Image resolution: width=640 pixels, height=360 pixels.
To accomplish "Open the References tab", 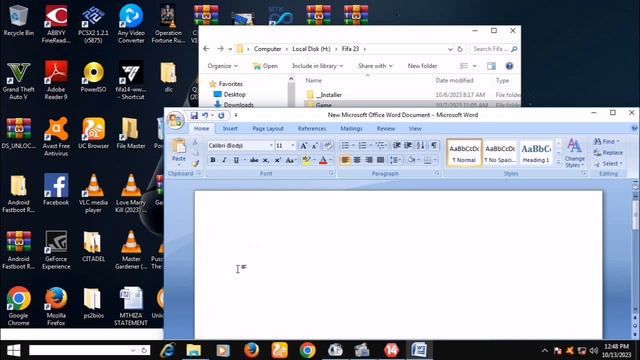I will pyautogui.click(x=312, y=129).
